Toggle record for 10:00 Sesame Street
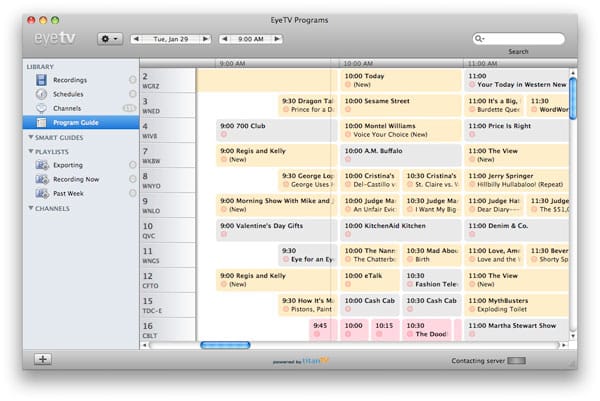 348,109
